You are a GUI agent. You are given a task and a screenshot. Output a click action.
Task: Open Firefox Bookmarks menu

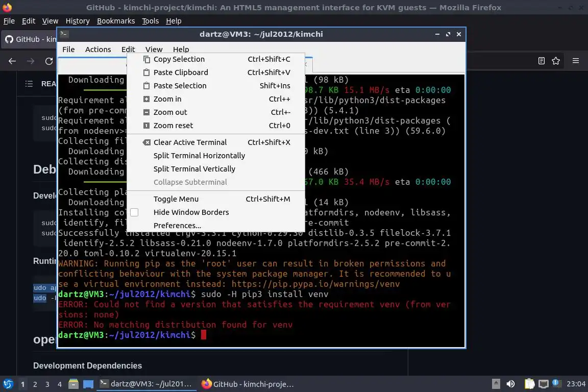coord(116,21)
